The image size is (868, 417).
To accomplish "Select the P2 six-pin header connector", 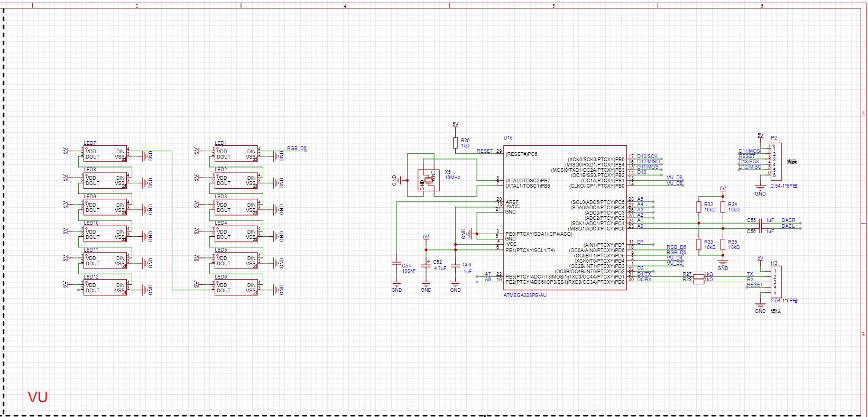I will 777,162.
